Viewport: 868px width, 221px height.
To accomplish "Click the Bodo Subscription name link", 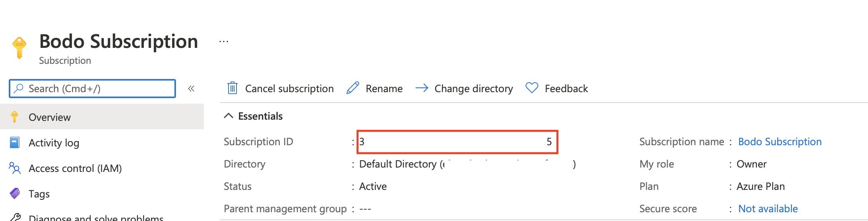I will (780, 142).
